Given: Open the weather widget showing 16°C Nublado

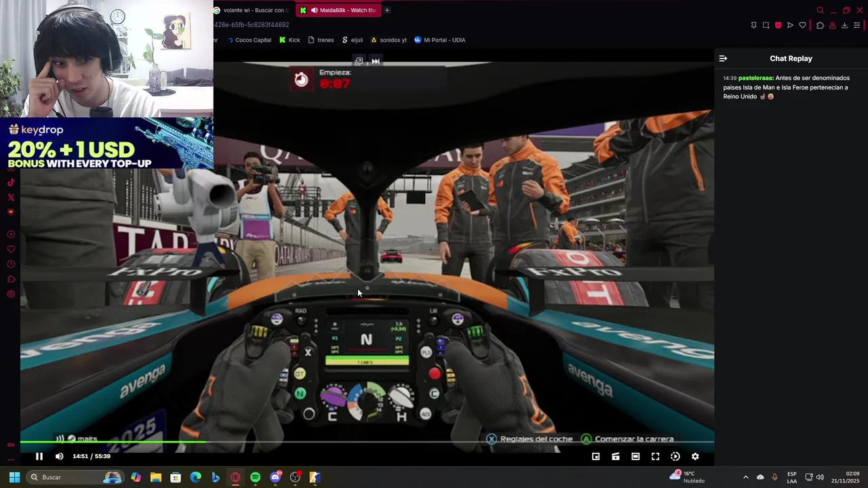Looking at the screenshot, I should coord(688,477).
